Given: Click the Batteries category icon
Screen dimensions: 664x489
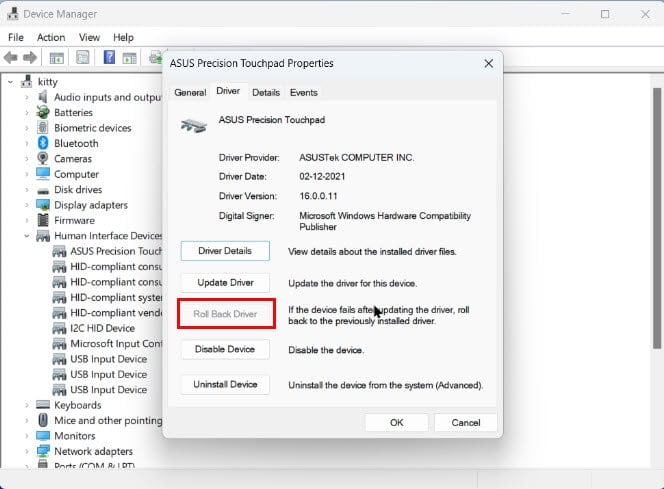Looking at the screenshot, I should click(x=43, y=112).
